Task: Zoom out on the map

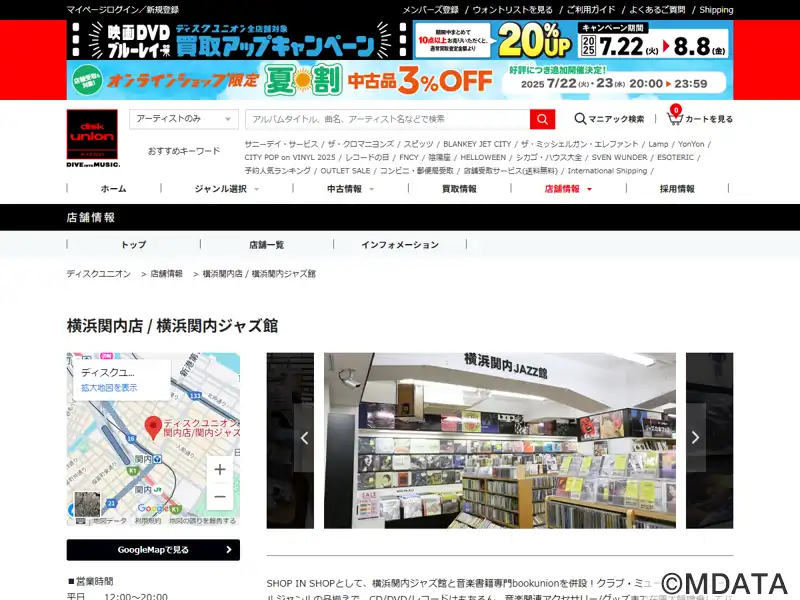Action: click(220, 496)
